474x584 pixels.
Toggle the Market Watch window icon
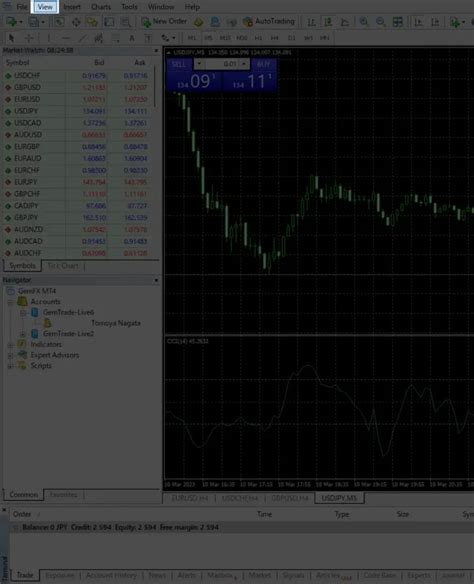point(59,22)
